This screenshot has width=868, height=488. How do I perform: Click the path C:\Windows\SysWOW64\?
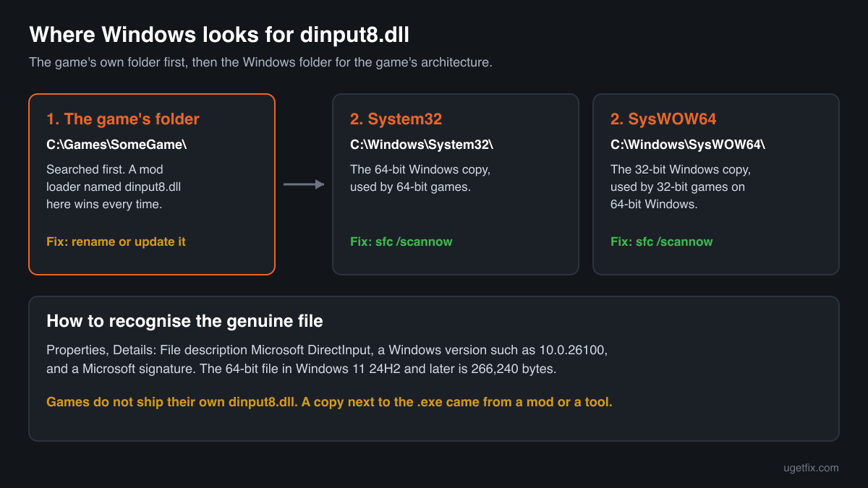[688, 145]
